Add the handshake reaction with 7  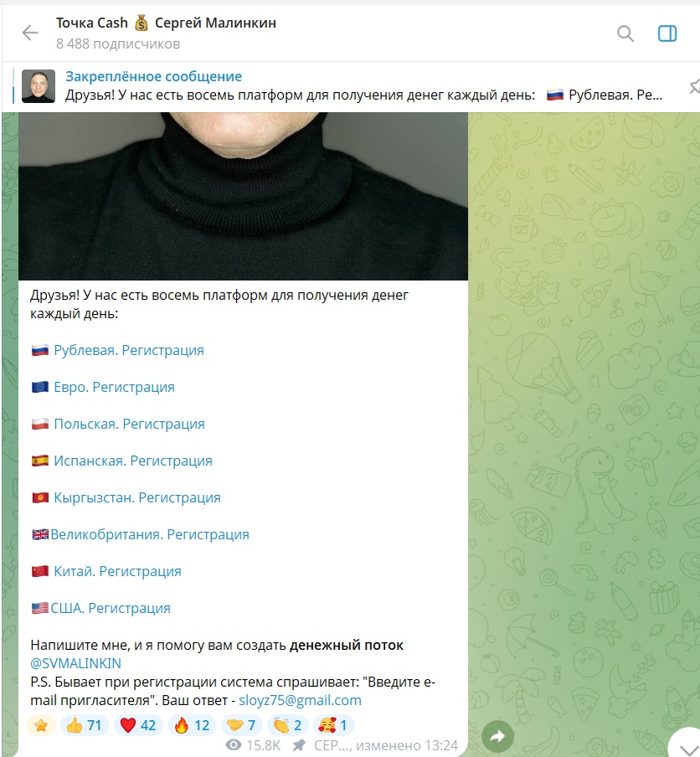click(x=241, y=725)
